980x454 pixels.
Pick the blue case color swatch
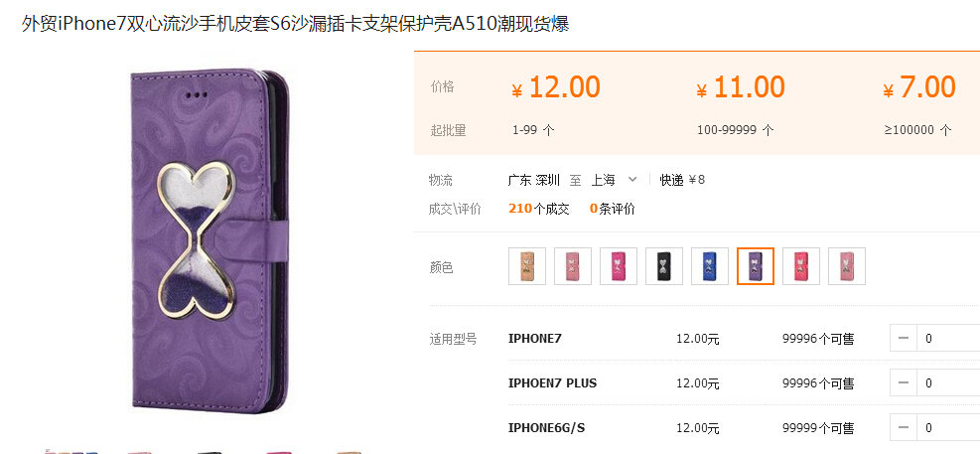coord(709,266)
